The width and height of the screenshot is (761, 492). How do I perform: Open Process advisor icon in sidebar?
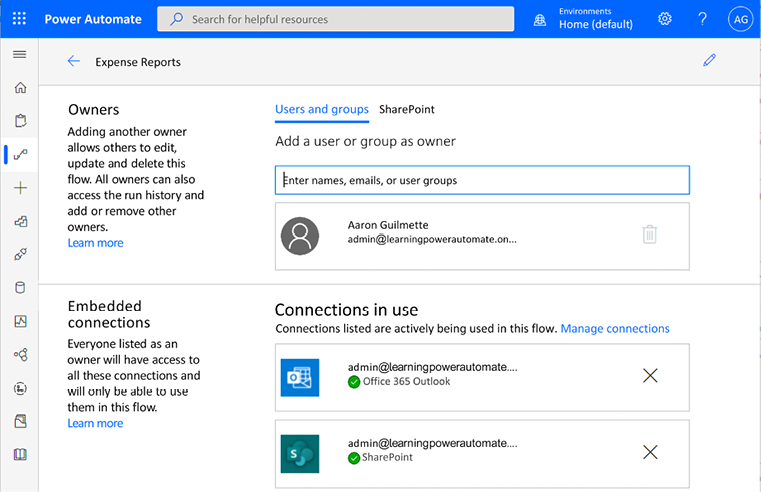(x=20, y=388)
